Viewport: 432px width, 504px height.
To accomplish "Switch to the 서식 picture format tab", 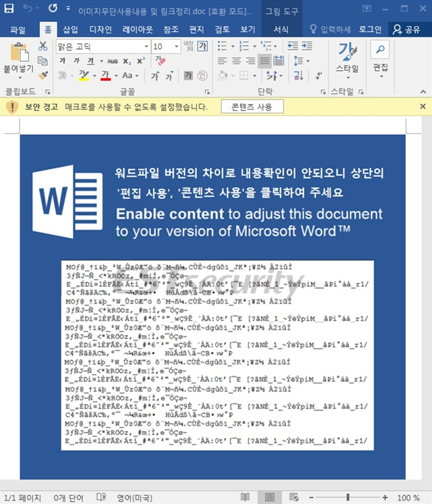I will pos(281,29).
